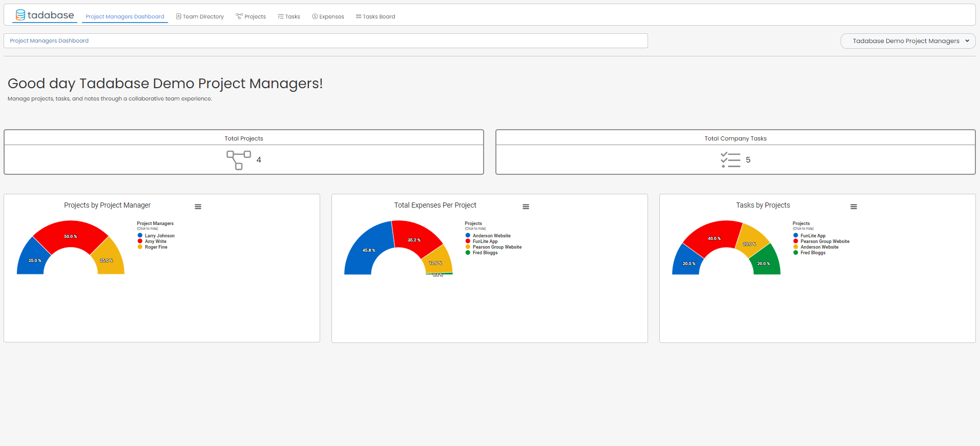Go to the Projects nav item
980x446 pixels.
251,16
